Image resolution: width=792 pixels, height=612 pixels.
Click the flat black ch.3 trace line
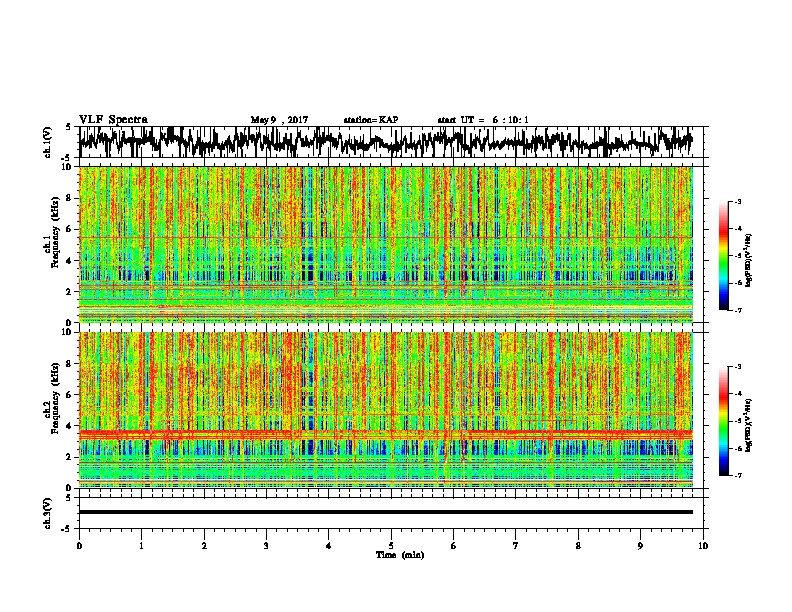(x=385, y=512)
